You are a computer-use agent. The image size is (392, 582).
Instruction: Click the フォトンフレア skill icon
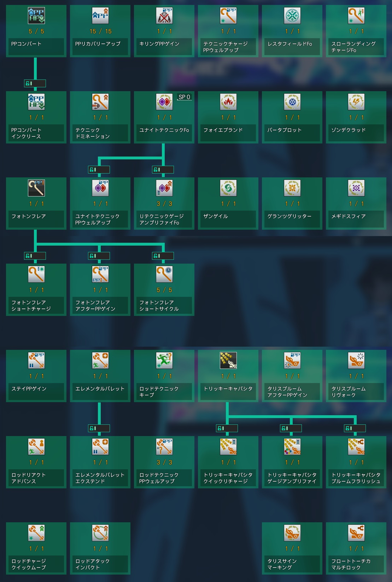36,188
